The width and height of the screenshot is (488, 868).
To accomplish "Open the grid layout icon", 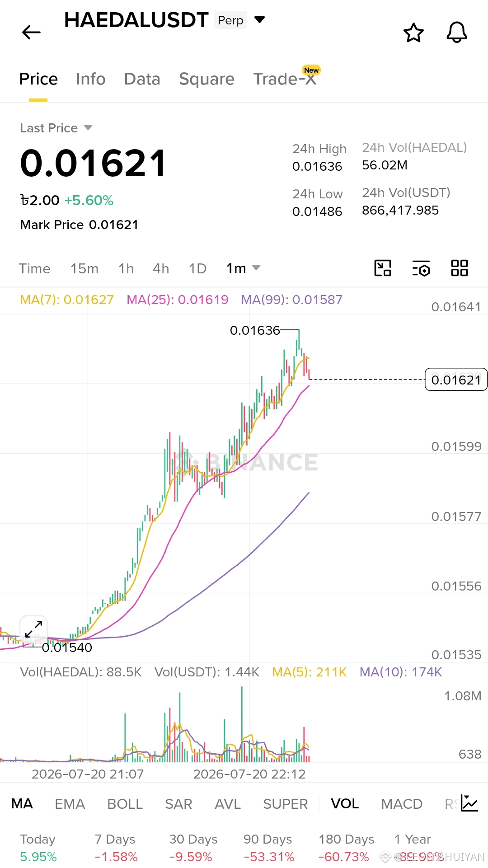I will tap(460, 268).
